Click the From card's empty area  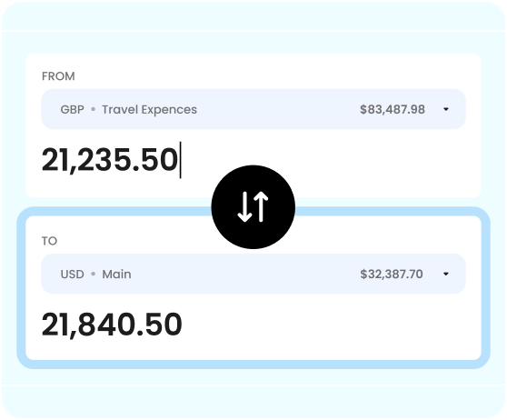(x=323, y=160)
